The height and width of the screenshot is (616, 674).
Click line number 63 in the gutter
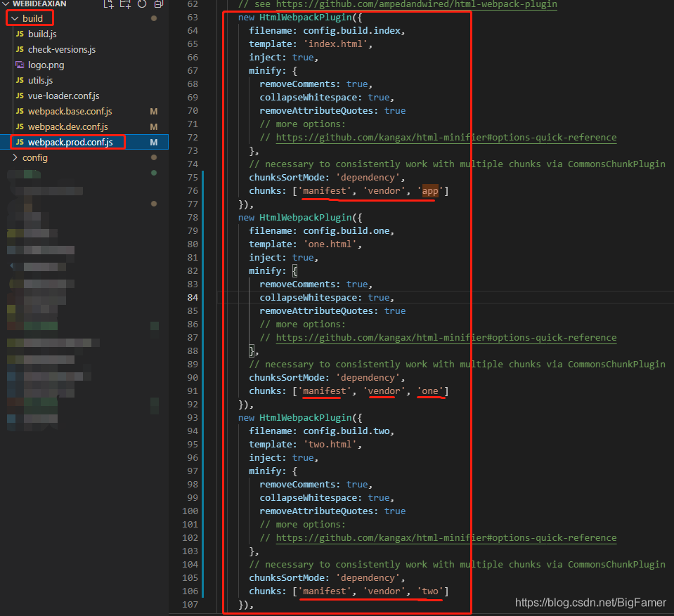(x=193, y=18)
